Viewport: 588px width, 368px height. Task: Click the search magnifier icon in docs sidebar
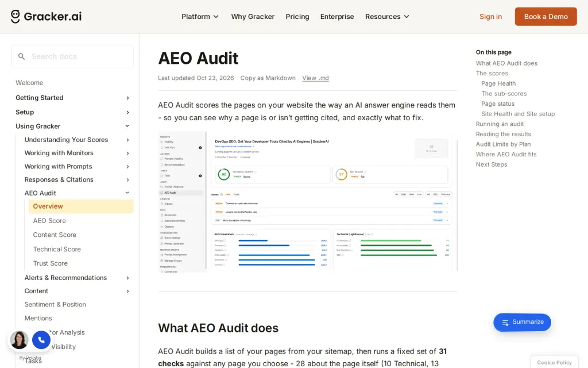pos(22,57)
